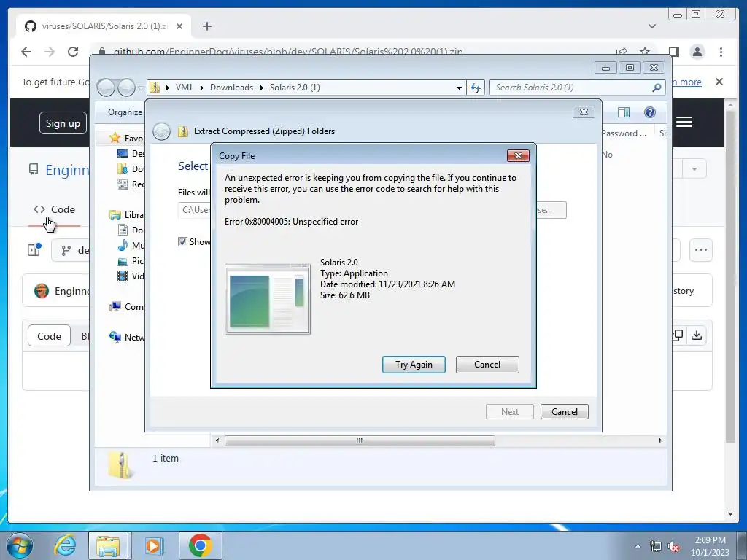Image resolution: width=747 pixels, height=560 pixels.
Task: Click Sign up on GitHub page
Action: (63, 123)
